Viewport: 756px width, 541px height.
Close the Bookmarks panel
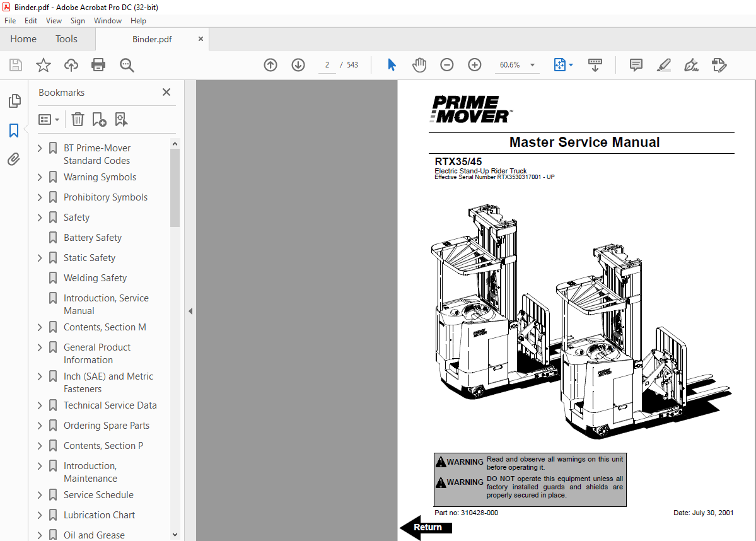(166, 92)
